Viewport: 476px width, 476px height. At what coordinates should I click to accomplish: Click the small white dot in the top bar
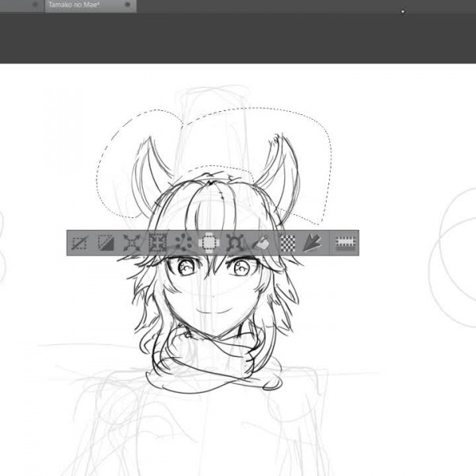click(403, 12)
